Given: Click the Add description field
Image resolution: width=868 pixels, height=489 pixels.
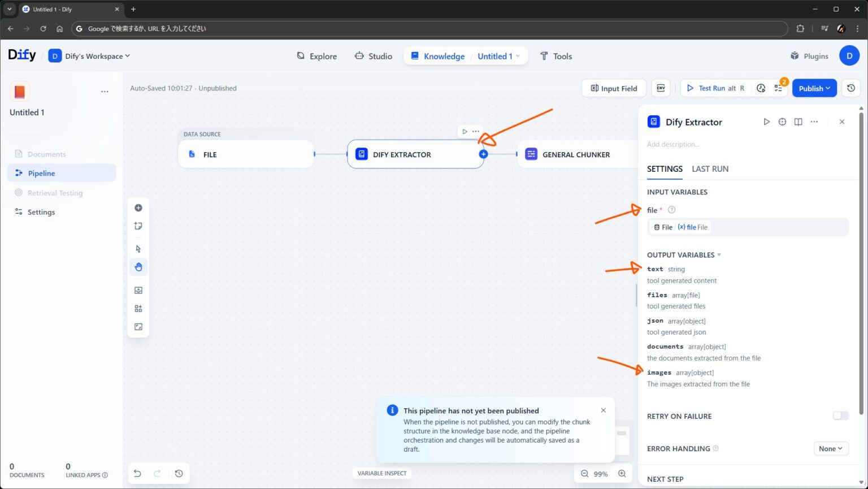Looking at the screenshot, I should point(673,144).
